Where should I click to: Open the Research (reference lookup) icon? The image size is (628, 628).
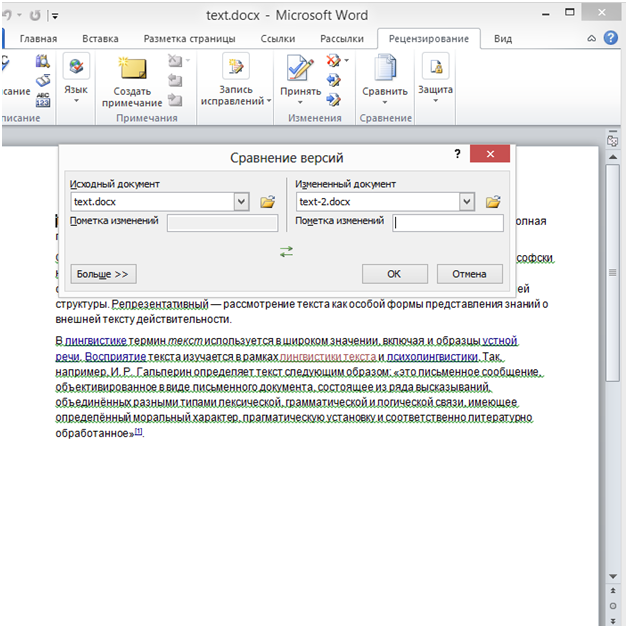(42, 62)
